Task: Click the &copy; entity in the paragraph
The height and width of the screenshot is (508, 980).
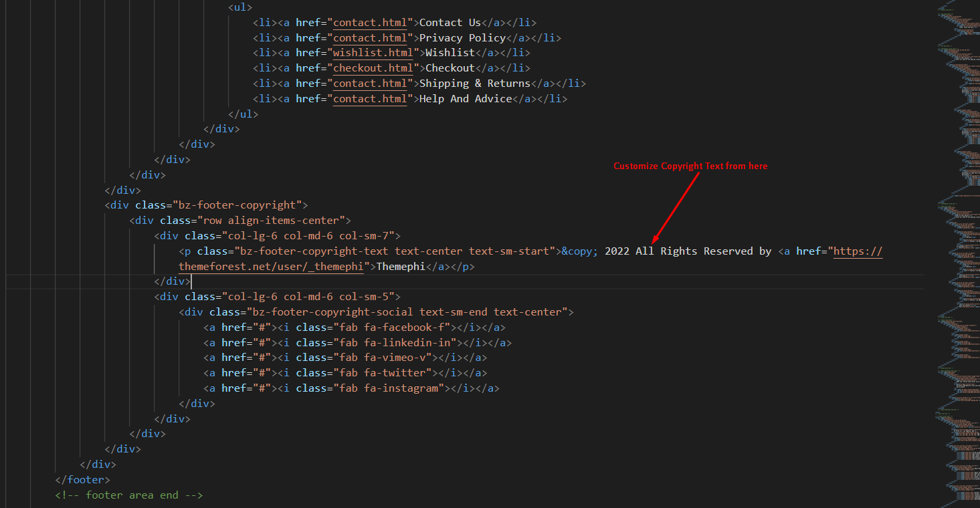Action: click(579, 252)
